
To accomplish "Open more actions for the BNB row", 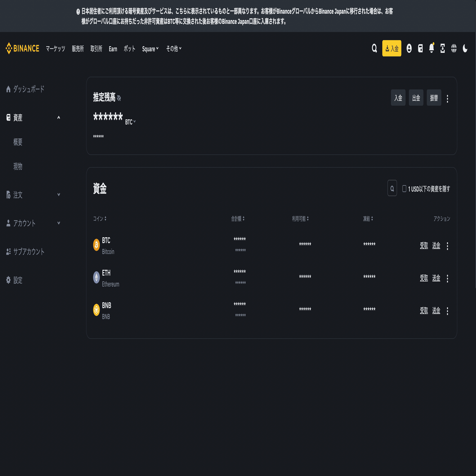I will (x=448, y=311).
